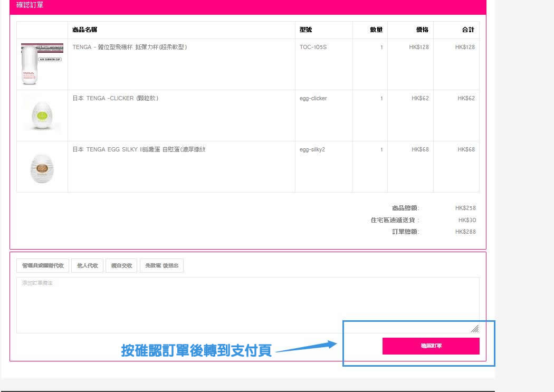
Task: Select the 他人代收 option button
Action: tap(87, 265)
